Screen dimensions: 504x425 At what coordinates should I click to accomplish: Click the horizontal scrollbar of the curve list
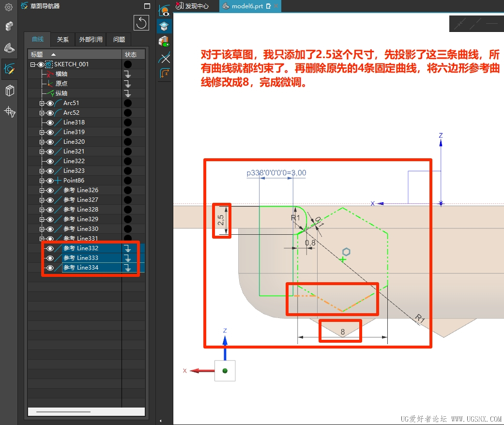86,411
